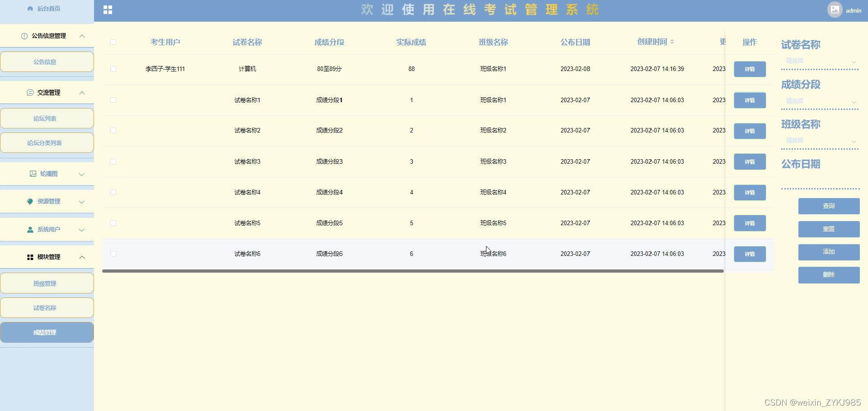The image size is (868, 411).
Task: Open the 公告信息 sidebar item
Action: tap(47, 62)
